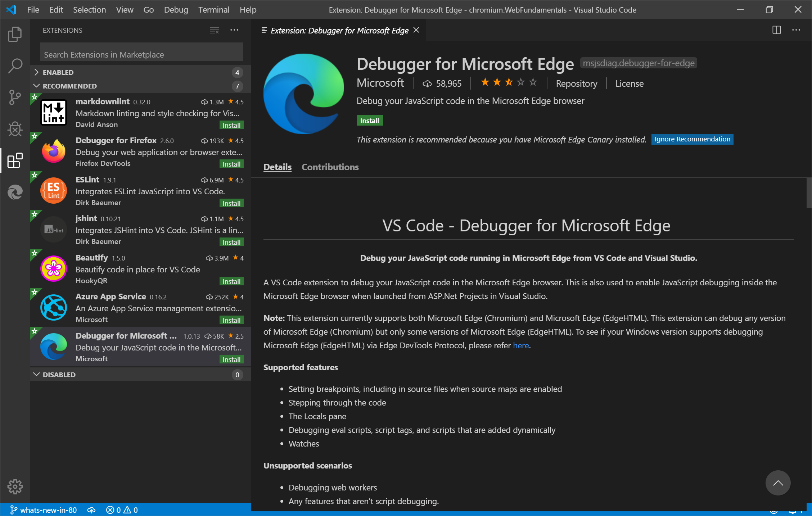The image size is (812, 516).
Task: Click the Extensions filter/sort icon
Action: (x=214, y=30)
